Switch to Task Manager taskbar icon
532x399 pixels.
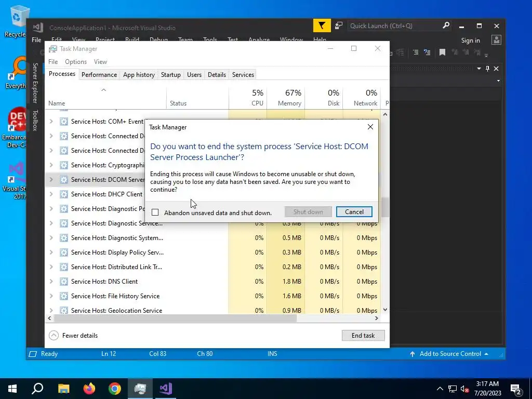pyautogui.click(x=140, y=389)
